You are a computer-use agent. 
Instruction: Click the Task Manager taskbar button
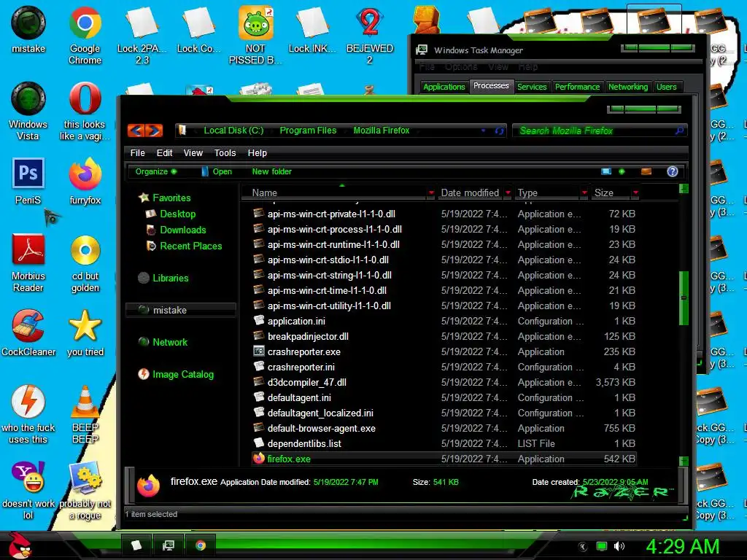(169, 545)
